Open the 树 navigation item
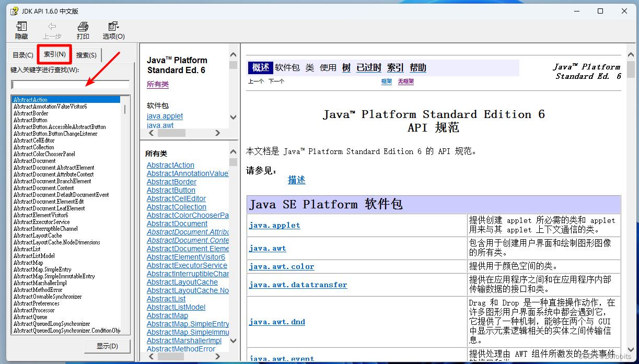Viewport: 639px width, 364px height. click(346, 67)
